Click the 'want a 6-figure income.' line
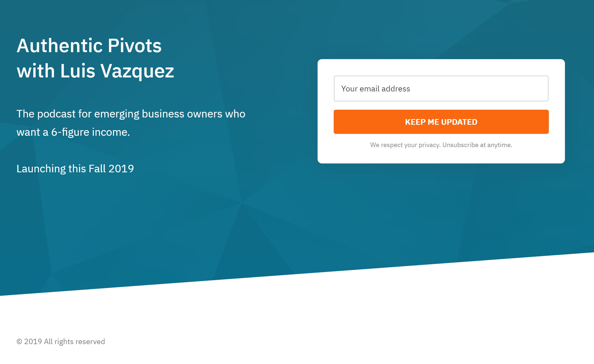The width and height of the screenshot is (594, 364). pos(73,132)
